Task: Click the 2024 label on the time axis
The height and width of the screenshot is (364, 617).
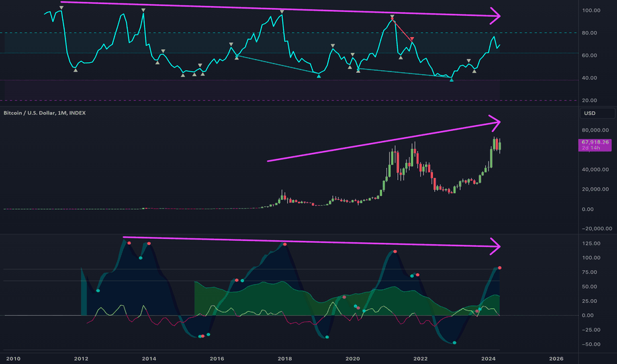Action: (x=489, y=359)
